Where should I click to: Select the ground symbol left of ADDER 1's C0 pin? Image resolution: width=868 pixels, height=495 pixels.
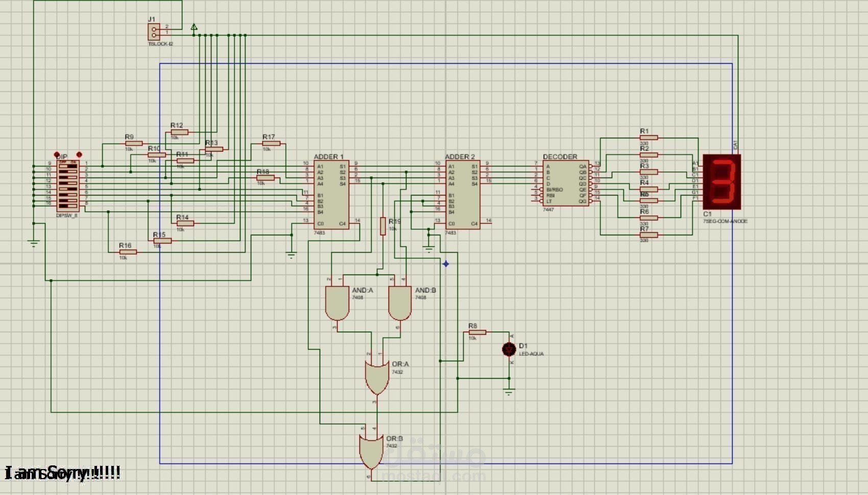tap(291, 255)
